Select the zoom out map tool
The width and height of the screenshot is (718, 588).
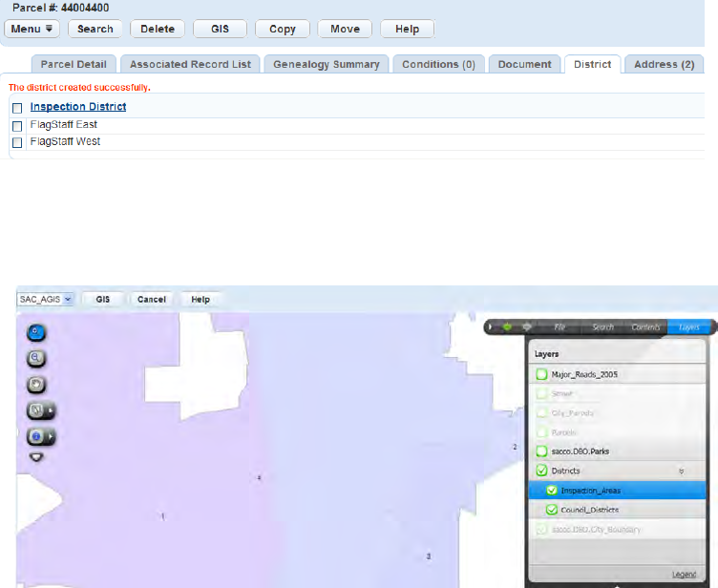pos(35,358)
